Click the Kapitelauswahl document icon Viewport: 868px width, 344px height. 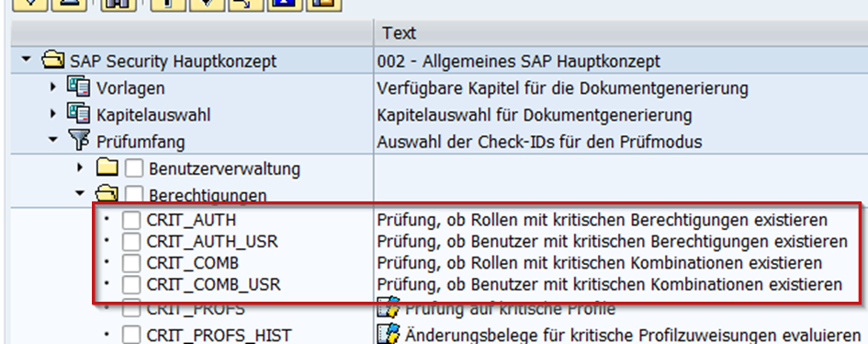tap(79, 114)
